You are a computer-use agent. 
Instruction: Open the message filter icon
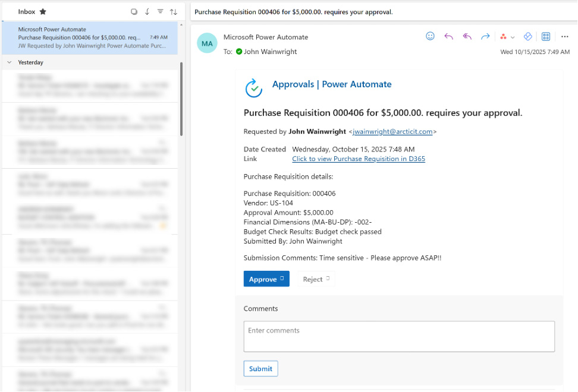click(x=161, y=11)
